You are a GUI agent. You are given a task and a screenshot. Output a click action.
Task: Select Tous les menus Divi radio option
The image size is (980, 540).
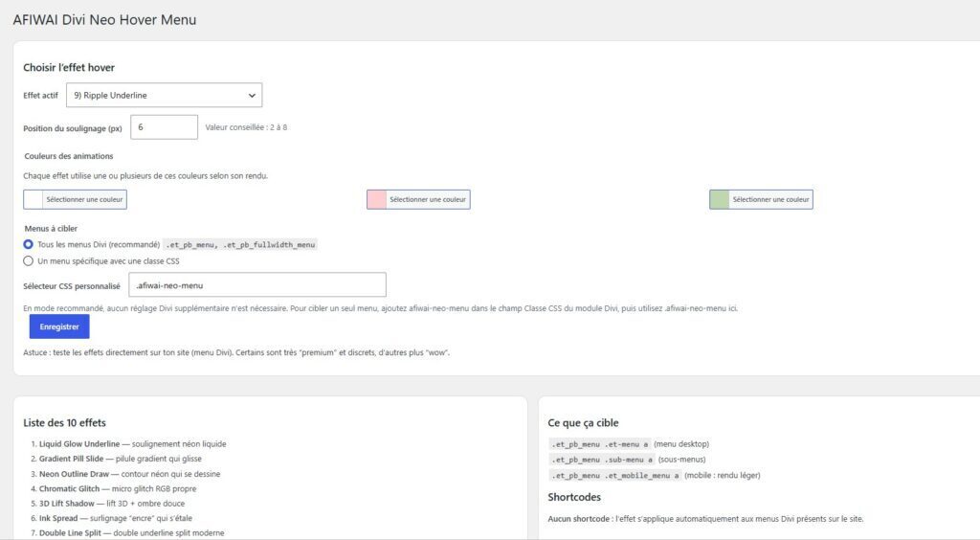(x=28, y=244)
